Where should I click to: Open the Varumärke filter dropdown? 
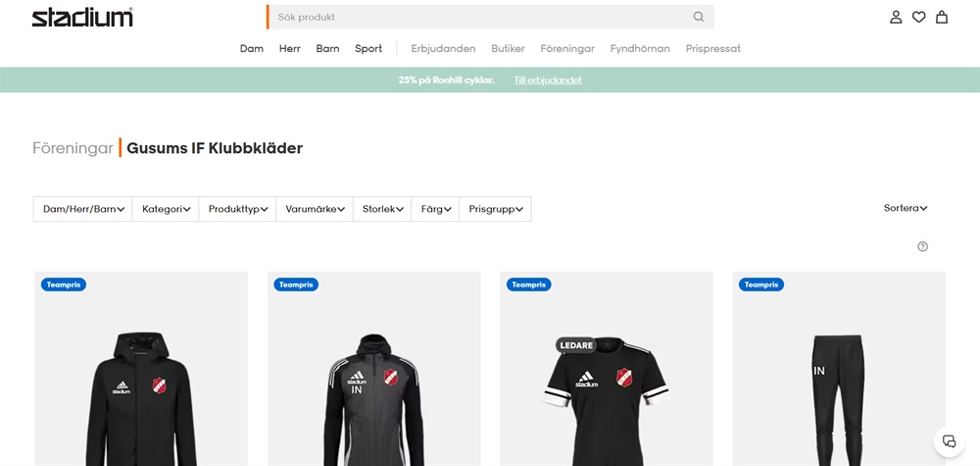315,209
